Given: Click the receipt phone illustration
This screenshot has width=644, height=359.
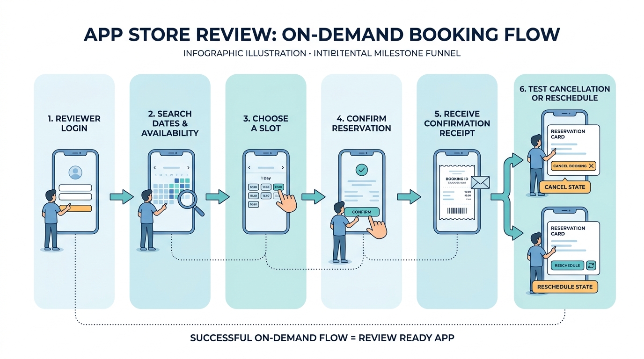Looking at the screenshot, I should (457, 191).
